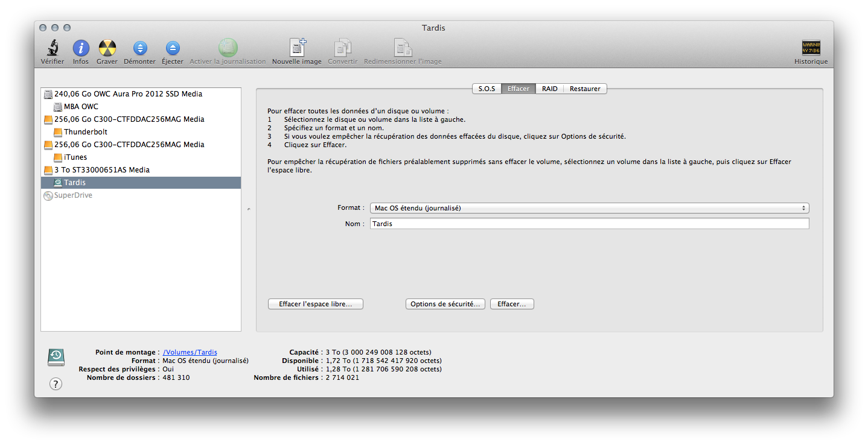Switch to the S.O.S tab

pos(487,89)
